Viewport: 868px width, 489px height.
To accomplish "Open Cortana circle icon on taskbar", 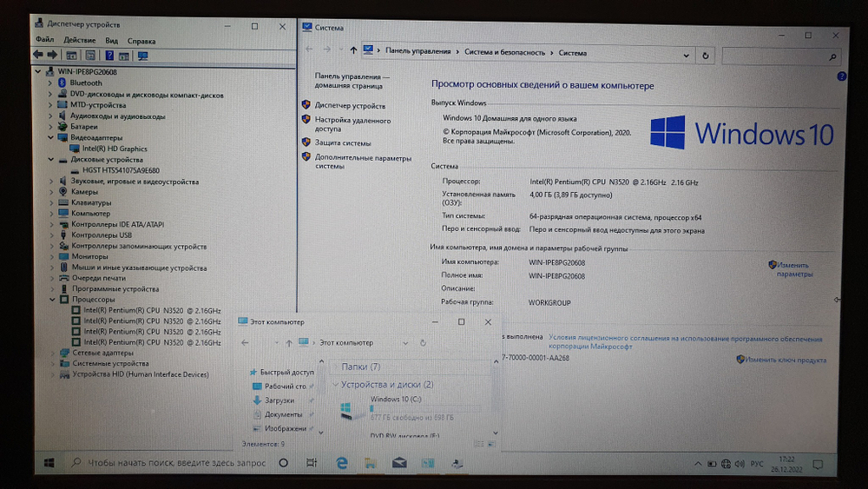I will (284, 462).
